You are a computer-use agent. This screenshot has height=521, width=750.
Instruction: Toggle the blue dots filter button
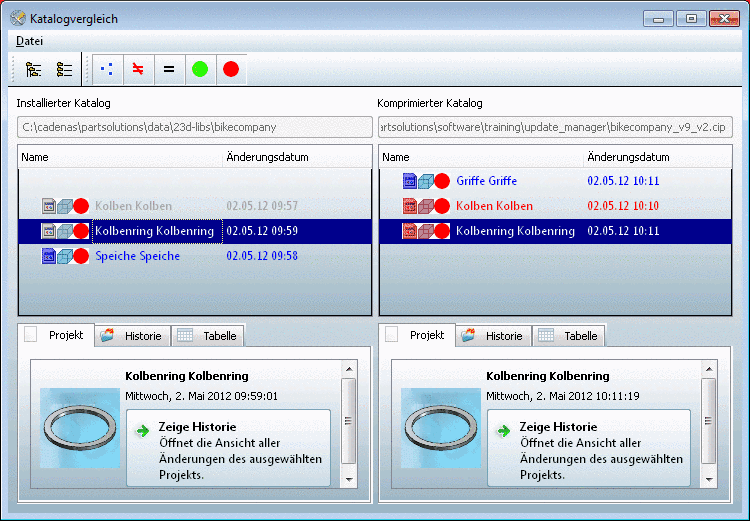(x=107, y=69)
